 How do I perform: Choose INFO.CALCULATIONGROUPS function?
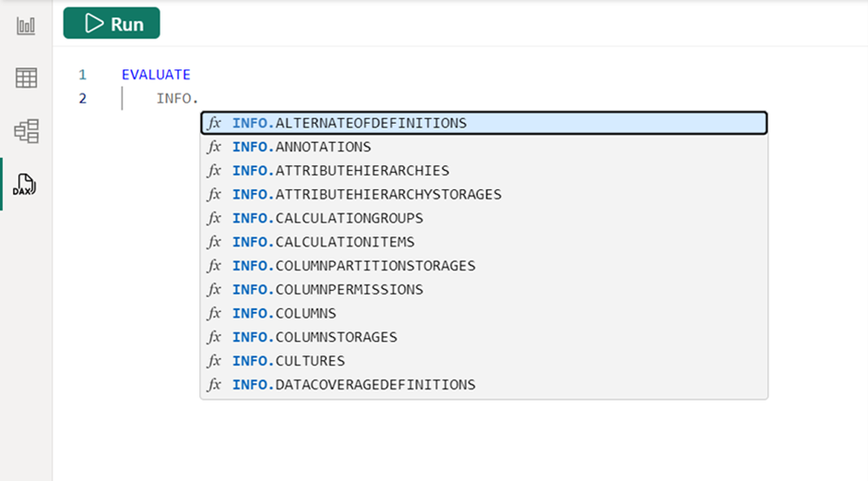tap(484, 218)
